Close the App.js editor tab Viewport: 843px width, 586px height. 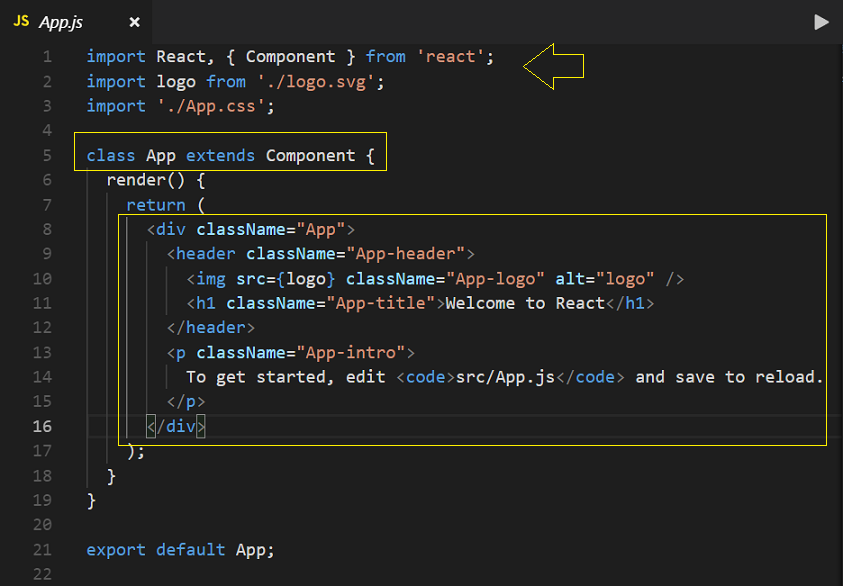click(x=134, y=22)
